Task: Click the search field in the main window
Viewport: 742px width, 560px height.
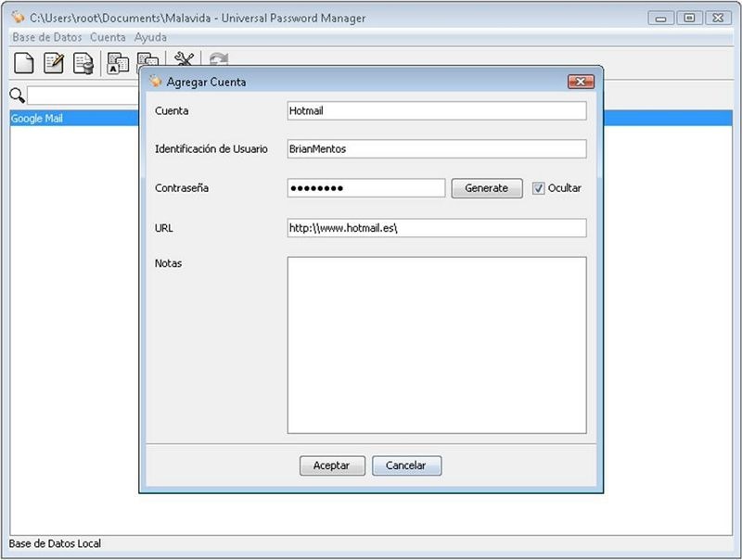Action: click(x=83, y=95)
